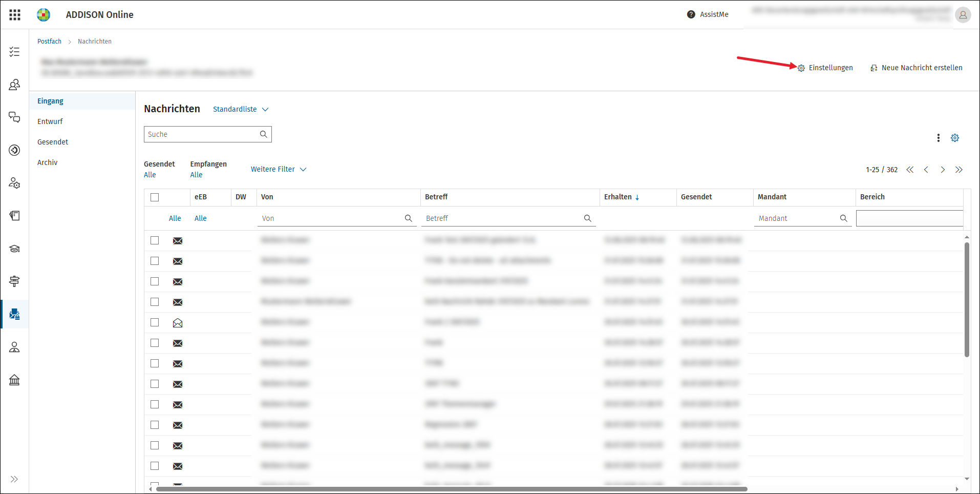Click the horizontal scrollbar at table bottom
The image size is (980, 494).
click(452, 489)
